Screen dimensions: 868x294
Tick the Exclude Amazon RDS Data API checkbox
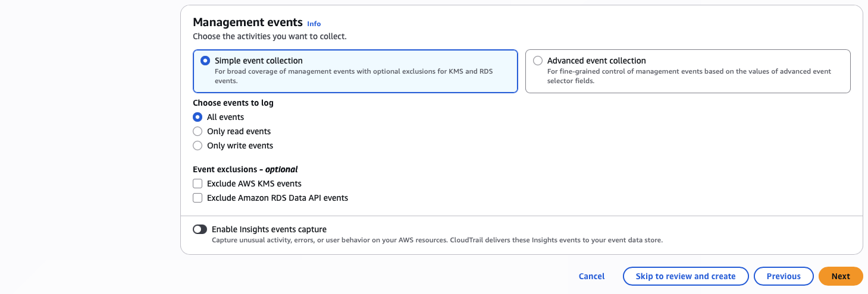point(198,198)
